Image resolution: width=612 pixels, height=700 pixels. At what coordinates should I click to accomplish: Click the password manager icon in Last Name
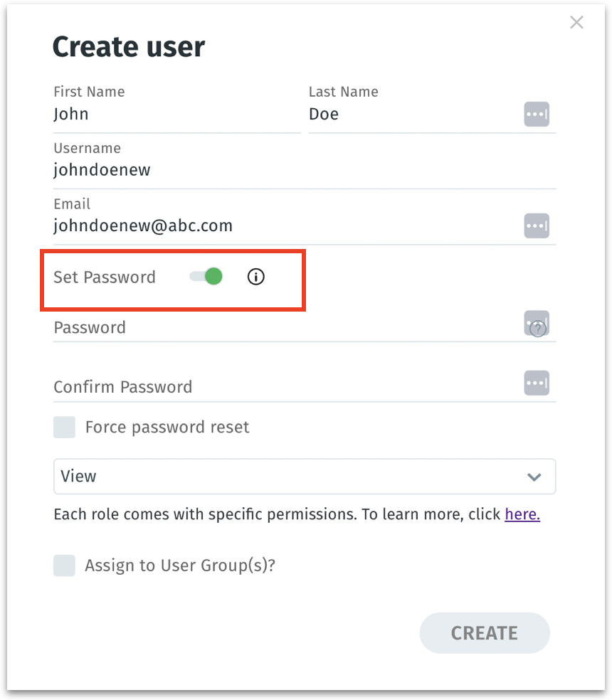[x=537, y=114]
